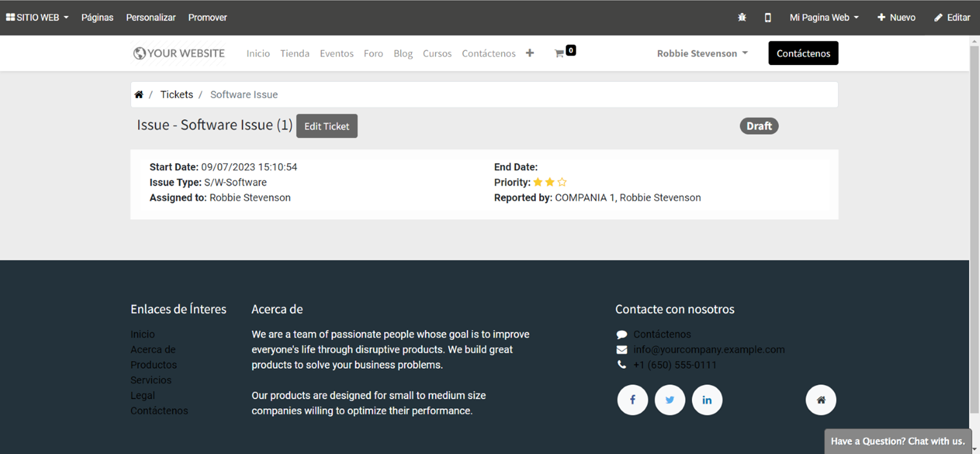Screen dimensions: 980x454
Task: Click the Tickets breadcrumb link
Action: pyautogui.click(x=176, y=95)
